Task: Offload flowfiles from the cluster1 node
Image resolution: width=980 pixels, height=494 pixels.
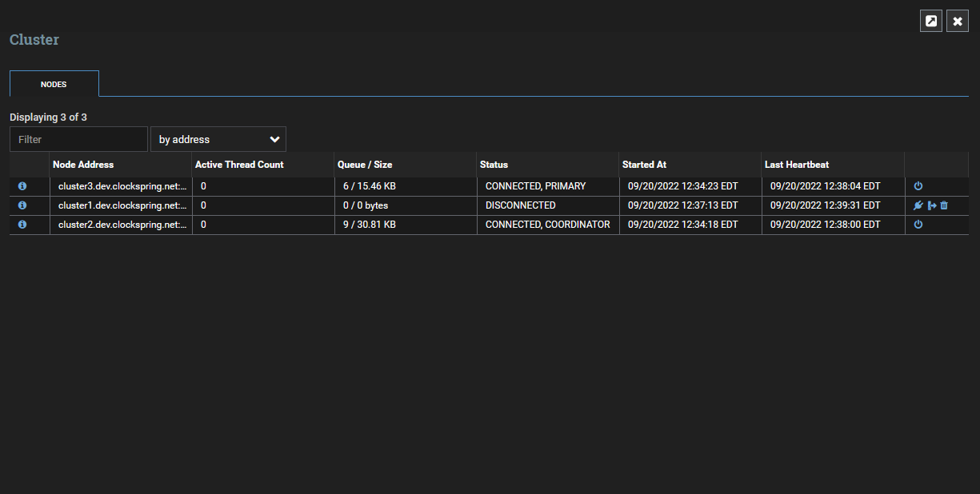Action: coord(931,205)
